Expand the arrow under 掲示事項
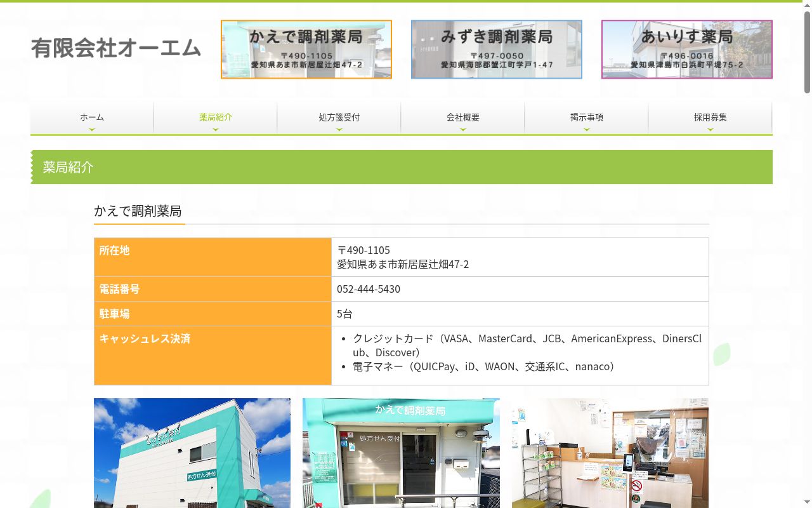The image size is (812, 508). click(587, 130)
